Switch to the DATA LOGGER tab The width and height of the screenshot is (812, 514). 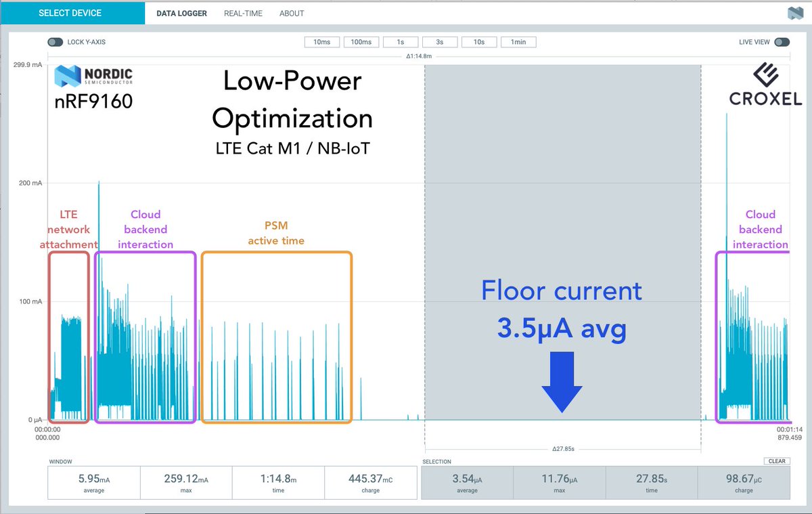click(x=181, y=14)
